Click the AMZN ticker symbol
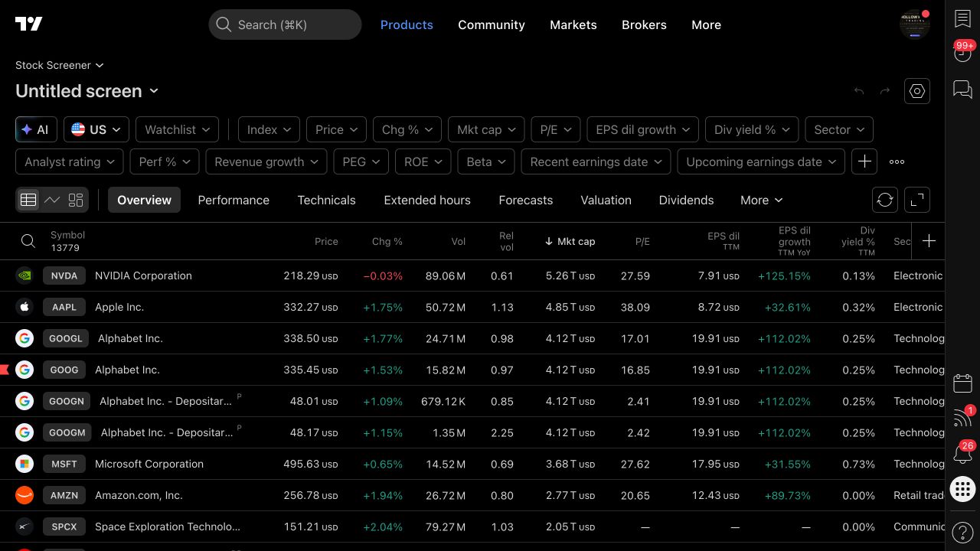Image resolution: width=980 pixels, height=551 pixels. [x=64, y=495]
